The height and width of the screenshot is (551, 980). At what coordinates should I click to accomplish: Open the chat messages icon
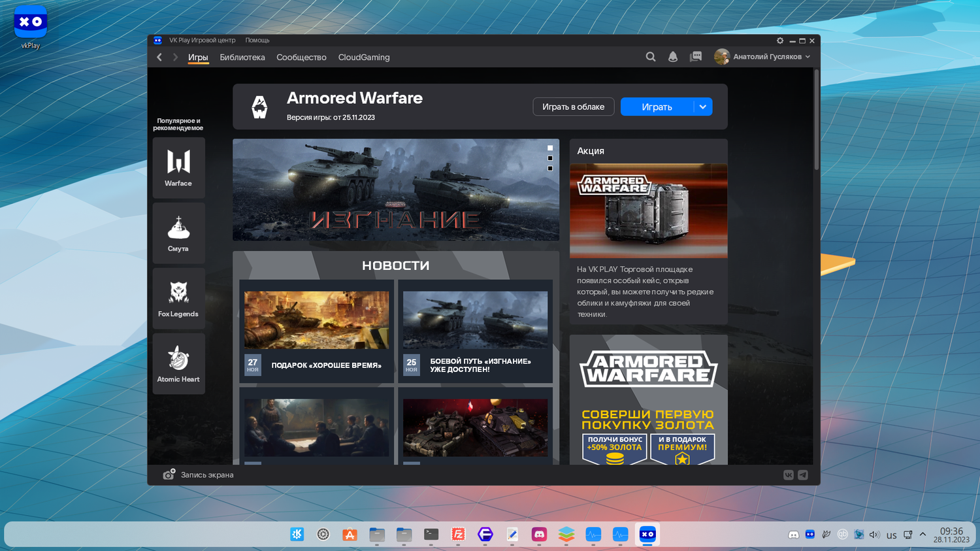(696, 57)
